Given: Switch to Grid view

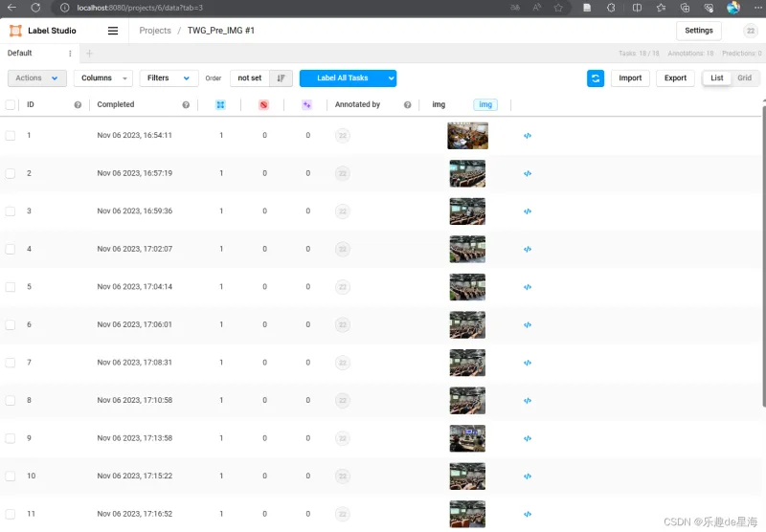Looking at the screenshot, I should [744, 78].
